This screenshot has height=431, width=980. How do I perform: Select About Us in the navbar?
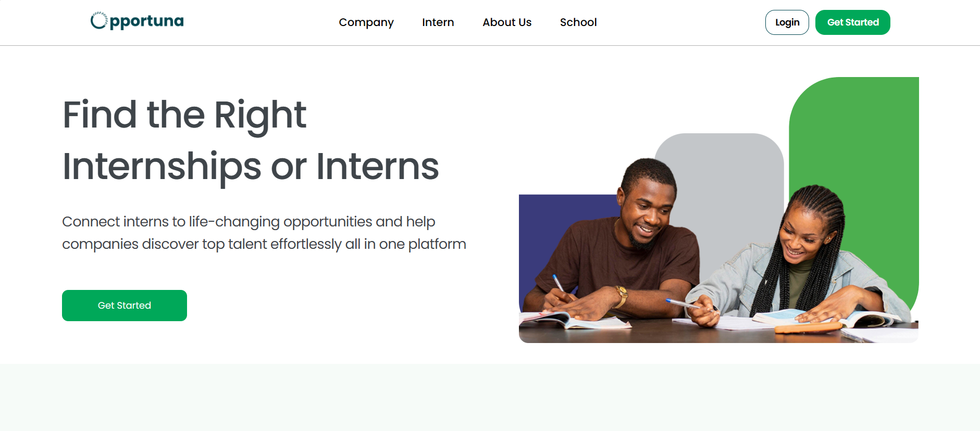507,22
